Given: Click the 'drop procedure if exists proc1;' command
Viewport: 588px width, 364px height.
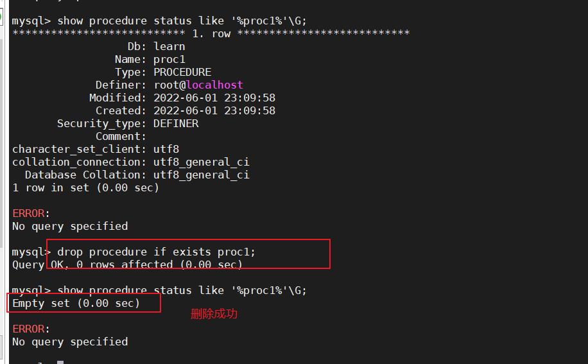Looking at the screenshot, I should click(156, 252).
